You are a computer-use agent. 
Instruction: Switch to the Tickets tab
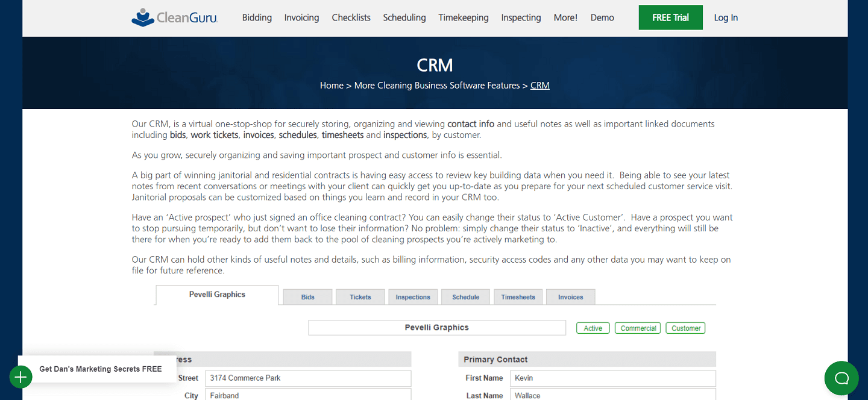[x=360, y=296]
